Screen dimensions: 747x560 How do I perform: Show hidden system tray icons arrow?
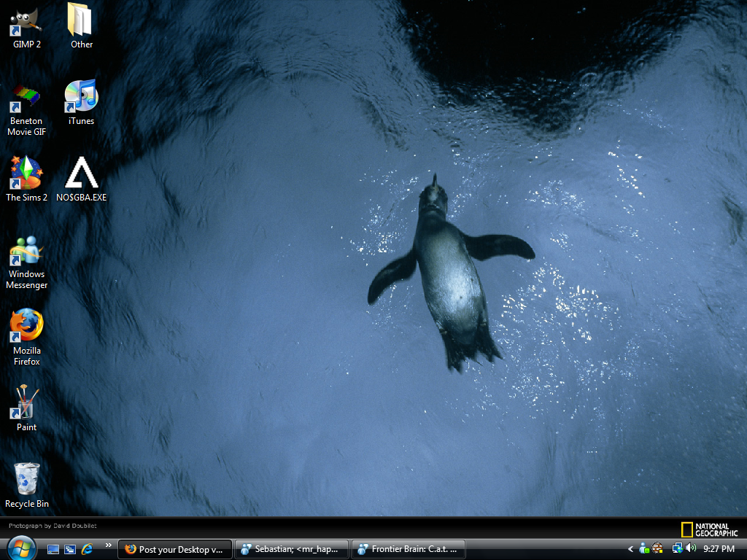coord(630,549)
